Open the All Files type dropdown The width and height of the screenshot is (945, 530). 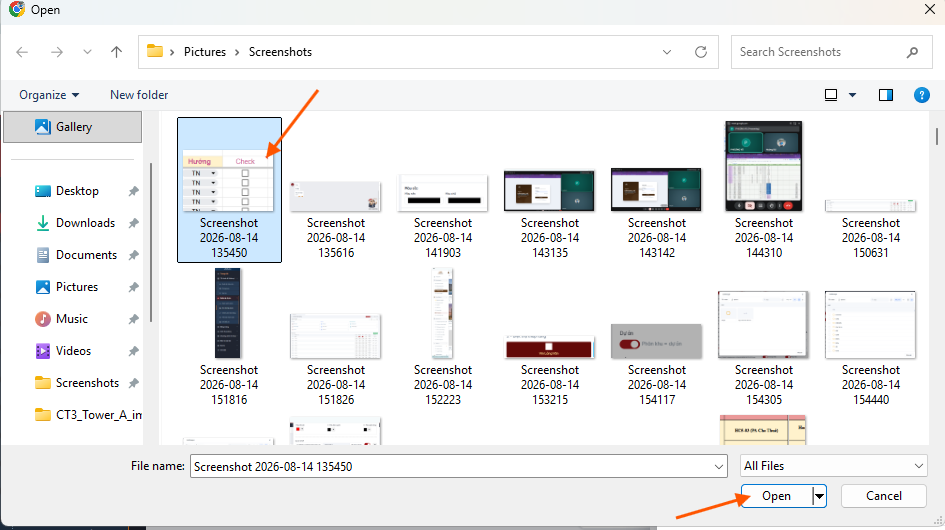pyautogui.click(x=834, y=466)
